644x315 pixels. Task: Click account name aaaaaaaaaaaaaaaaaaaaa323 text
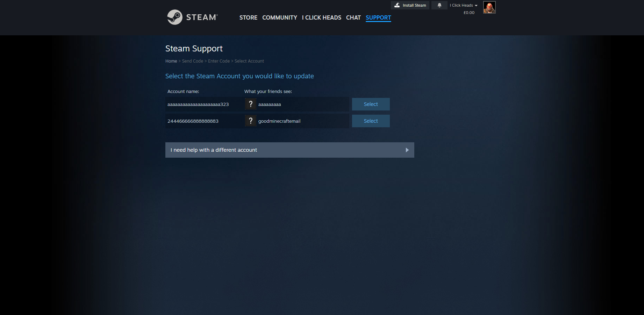(198, 105)
